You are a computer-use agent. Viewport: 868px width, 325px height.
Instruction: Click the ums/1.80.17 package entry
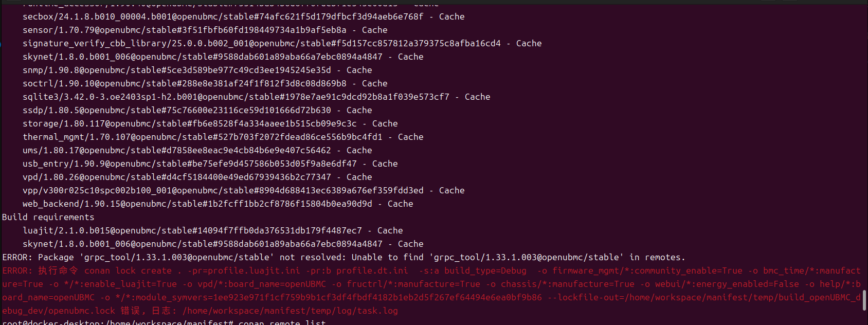tap(176, 150)
